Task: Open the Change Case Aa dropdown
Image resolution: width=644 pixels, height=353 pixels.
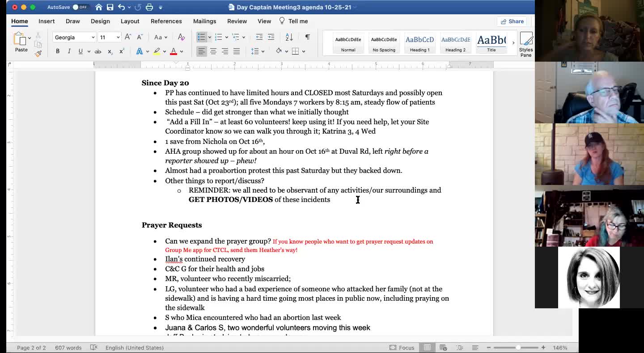Action: [161, 38]
